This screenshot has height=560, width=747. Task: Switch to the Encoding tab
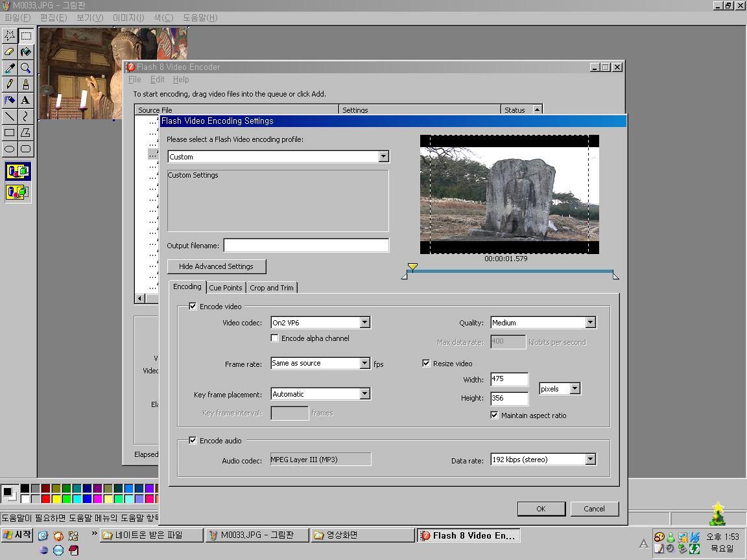[187, 286]
